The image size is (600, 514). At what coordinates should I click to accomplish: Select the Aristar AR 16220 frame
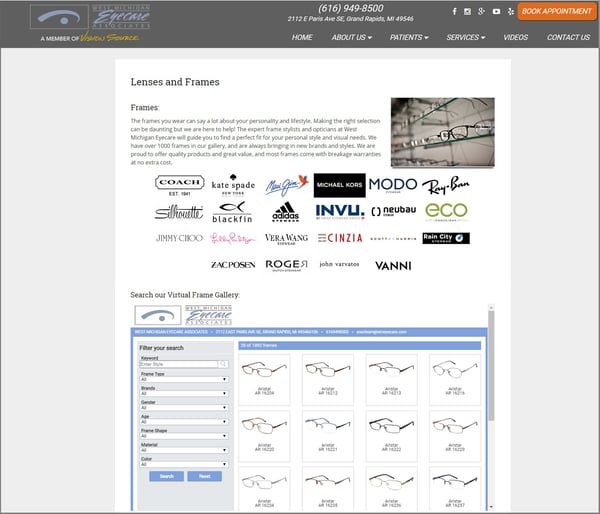264,436
